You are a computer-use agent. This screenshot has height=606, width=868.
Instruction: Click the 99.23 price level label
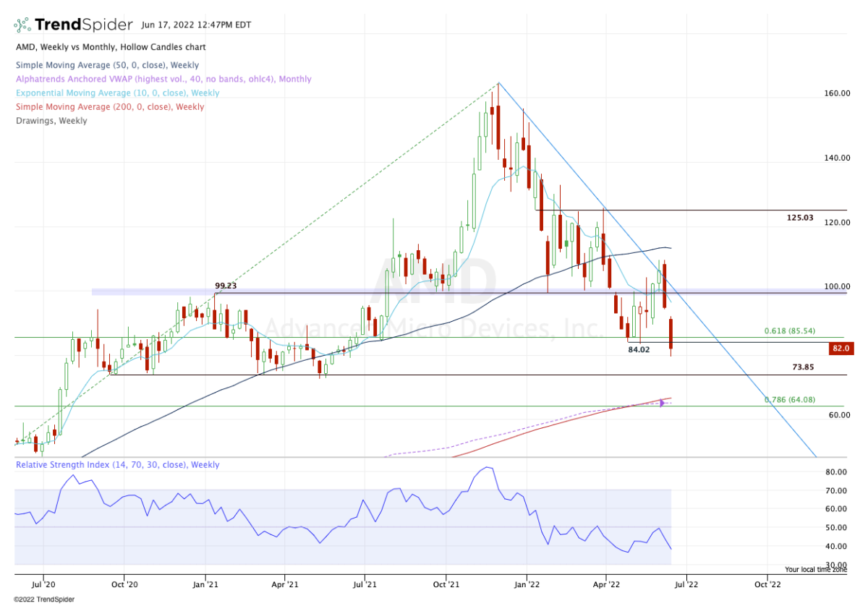[x=226, y=286]
